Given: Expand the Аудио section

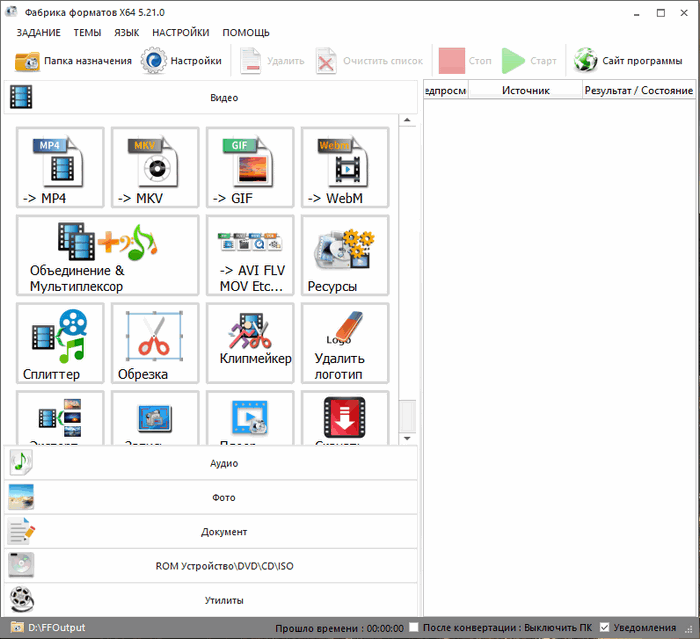Looking at the screenshot, I should pos(211,463).
